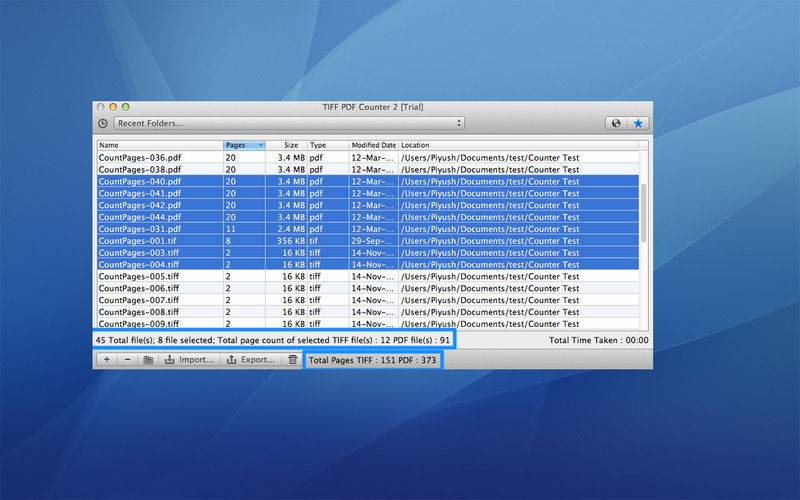The height and width of the screenshot is (500, 800).
Task: Click the Modified Date column header
Action: click(x=373, y=145)
